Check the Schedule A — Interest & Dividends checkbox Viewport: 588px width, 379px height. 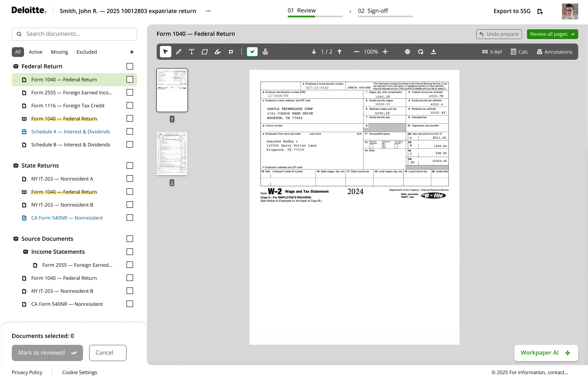(130, 131)
